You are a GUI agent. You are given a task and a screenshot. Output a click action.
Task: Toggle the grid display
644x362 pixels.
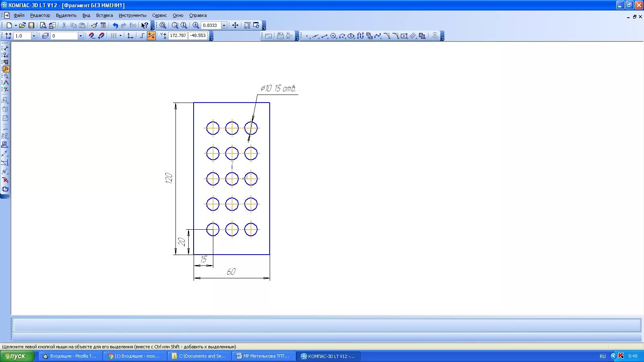pyautogui.click(x=114, y=36)
